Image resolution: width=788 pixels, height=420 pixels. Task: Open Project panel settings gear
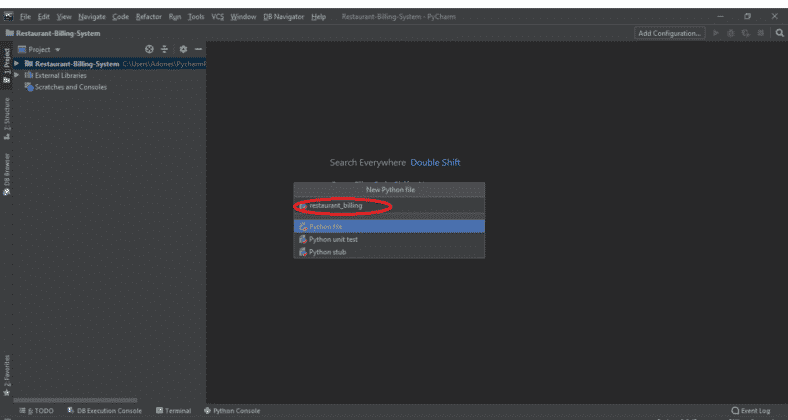coord(183,49)
